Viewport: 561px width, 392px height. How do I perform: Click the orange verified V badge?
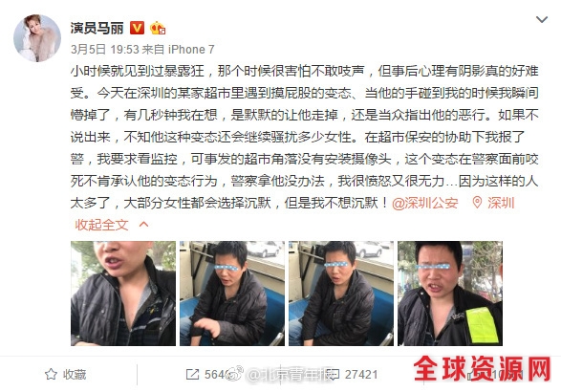click(137, 28)
